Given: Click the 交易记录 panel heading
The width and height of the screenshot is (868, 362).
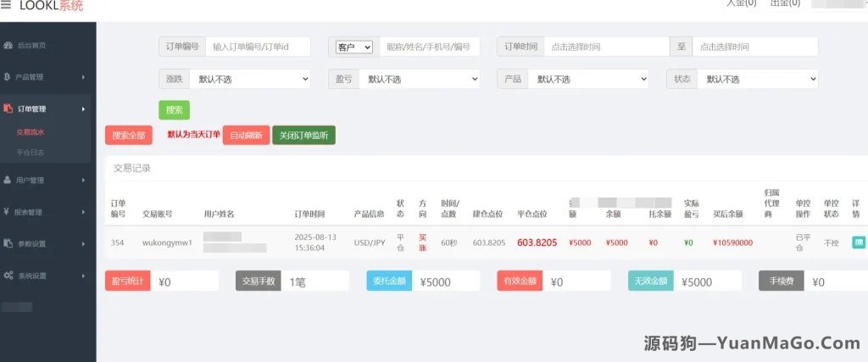Looking at the screenshot, I should tap(131, 168).
